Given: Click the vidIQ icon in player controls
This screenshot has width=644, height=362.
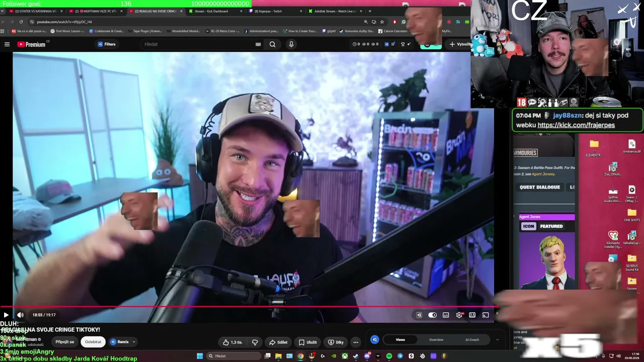Looking at the screenshot, I should point(419,315).
